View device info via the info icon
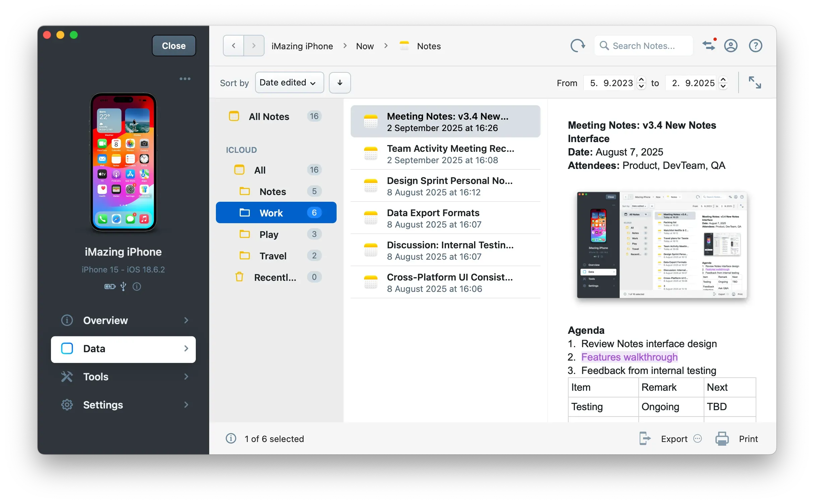The height and width of the screenshot is (504, 814). click(x=137, y=287)
